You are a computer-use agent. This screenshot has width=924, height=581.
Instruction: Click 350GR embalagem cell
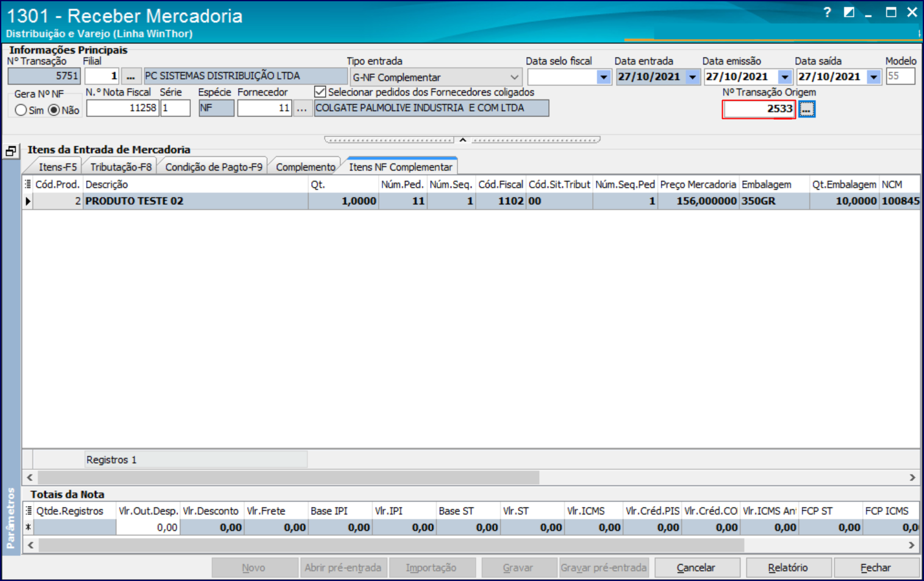774,201
